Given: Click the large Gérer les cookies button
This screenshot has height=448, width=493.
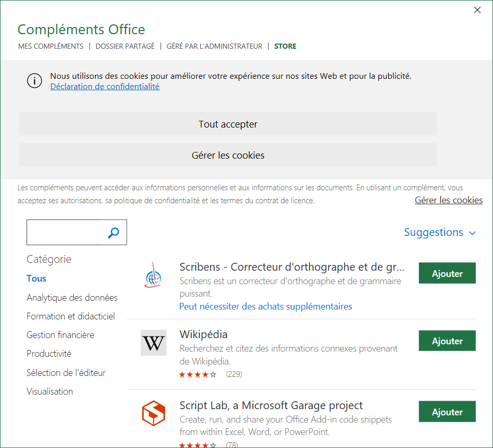Looking at the screenshot, I should (228, 155).
